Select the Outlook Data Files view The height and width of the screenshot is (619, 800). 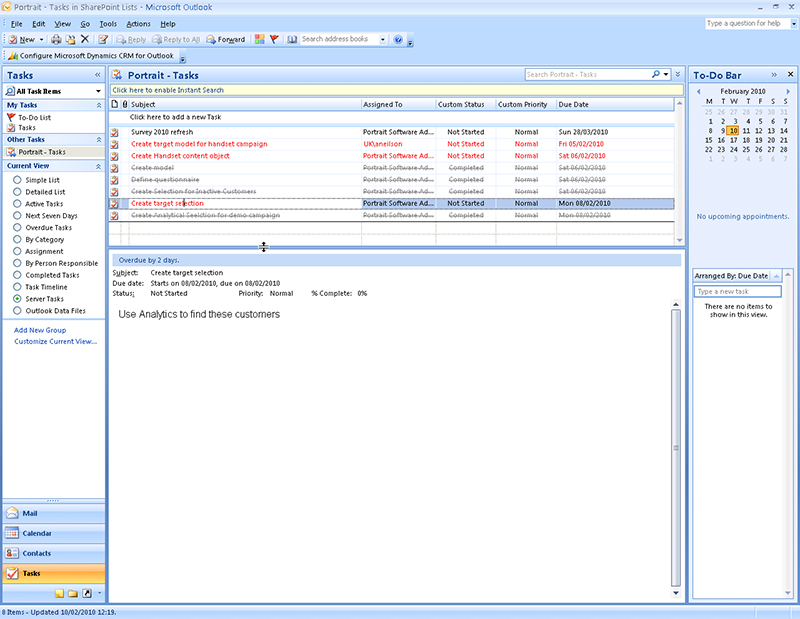click(49, 311)
